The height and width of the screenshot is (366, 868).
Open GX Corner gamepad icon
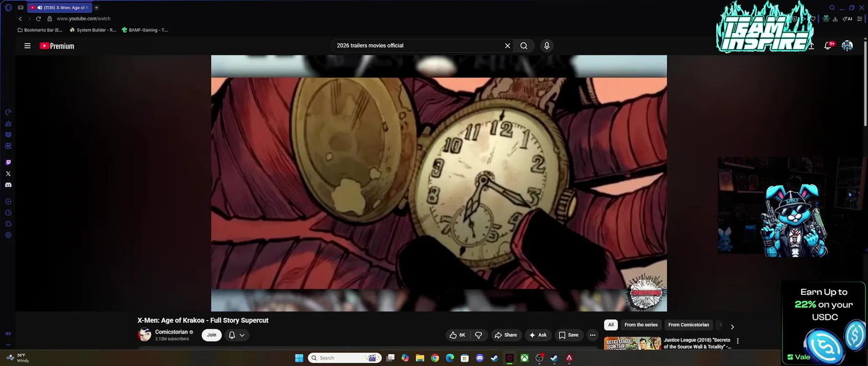pos(20,8)
